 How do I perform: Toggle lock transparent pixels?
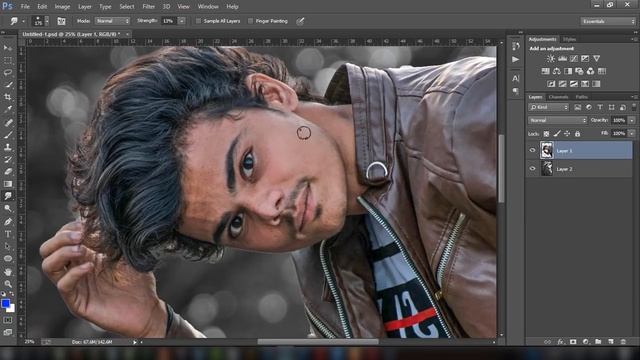546,133
